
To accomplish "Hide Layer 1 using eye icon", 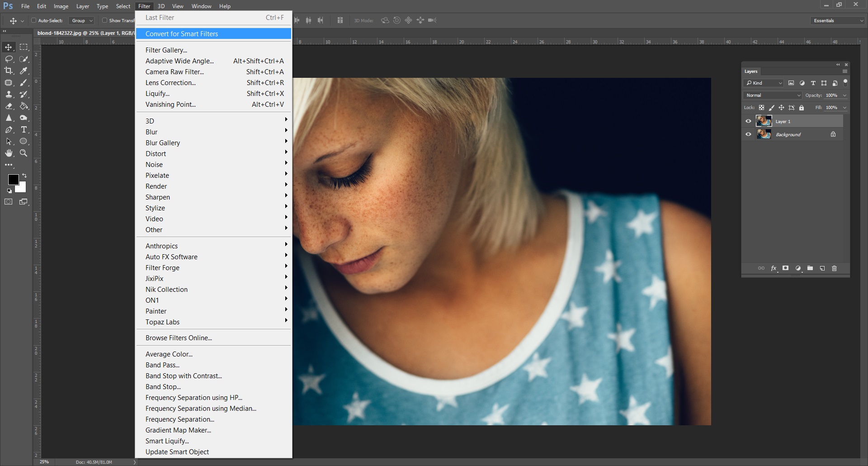I will point(748,121).
